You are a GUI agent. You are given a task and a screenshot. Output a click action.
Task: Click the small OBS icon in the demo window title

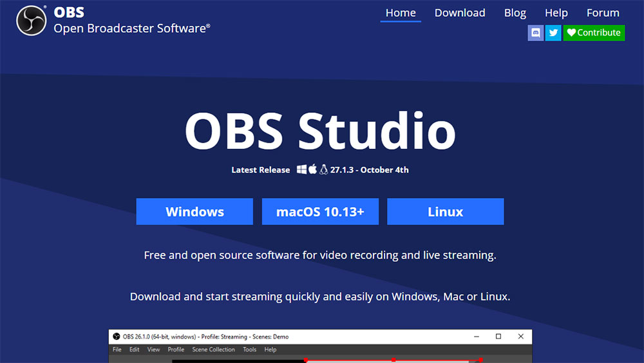(x=116, y=337)
